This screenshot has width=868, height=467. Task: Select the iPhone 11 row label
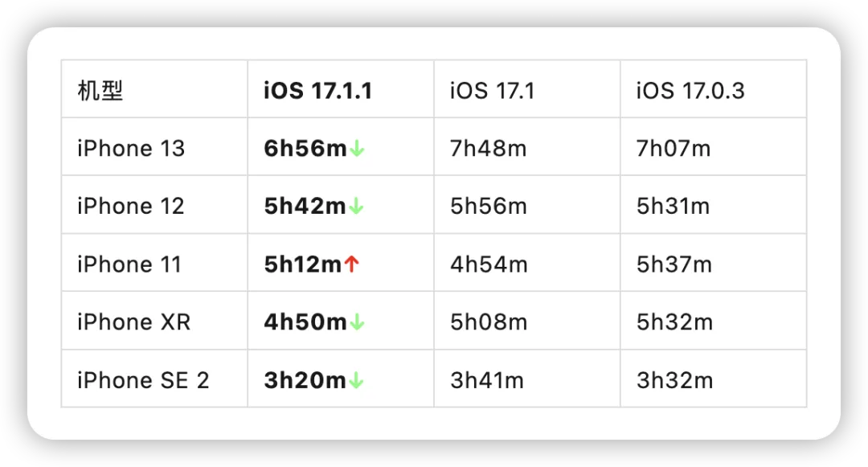(129, 264)
